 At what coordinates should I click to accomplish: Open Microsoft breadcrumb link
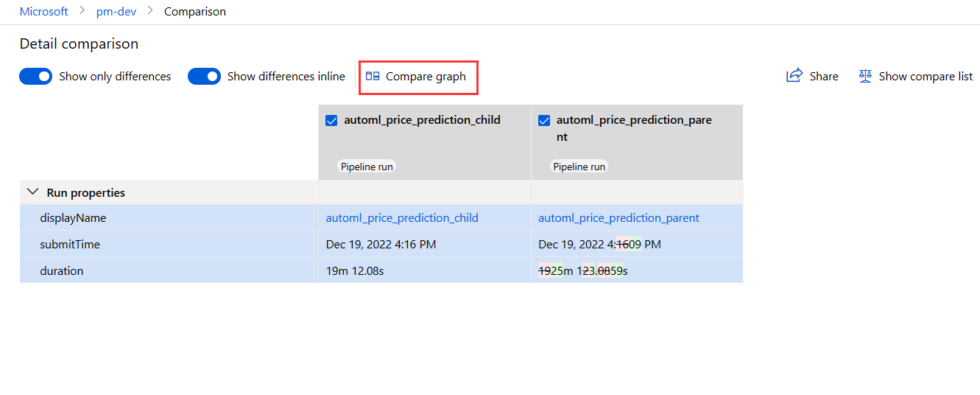44,12
